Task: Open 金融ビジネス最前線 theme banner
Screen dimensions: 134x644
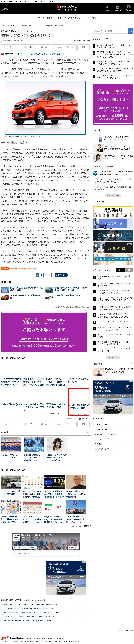Action: (x=113, y=259)
